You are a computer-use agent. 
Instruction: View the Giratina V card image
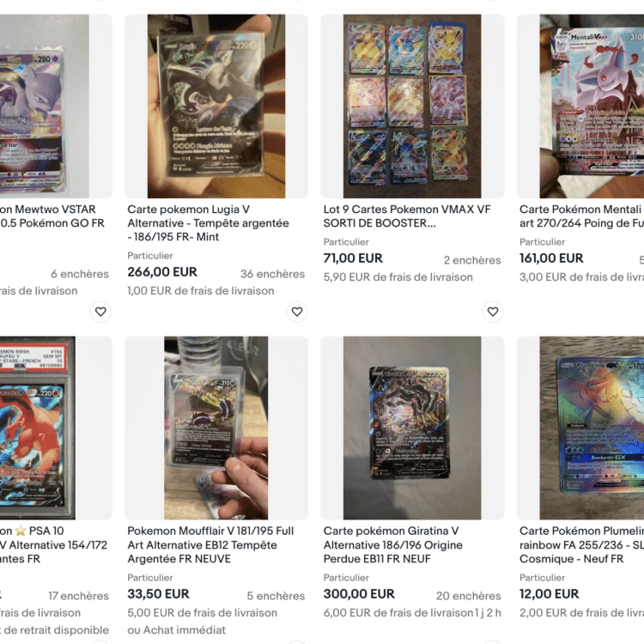coord(412,428)
